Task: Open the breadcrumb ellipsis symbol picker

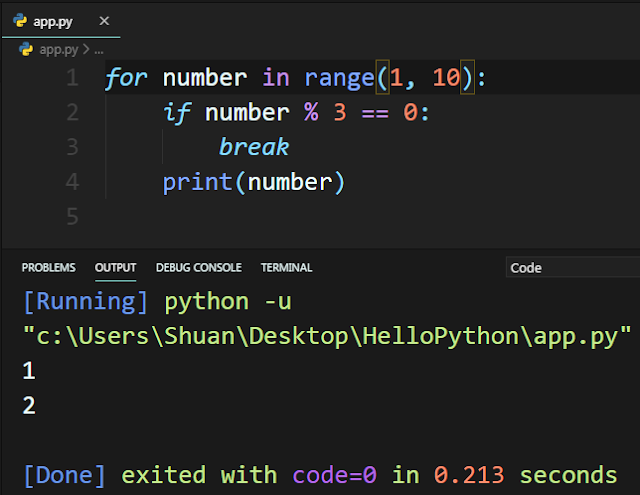Action: click(x=99, y=51)
